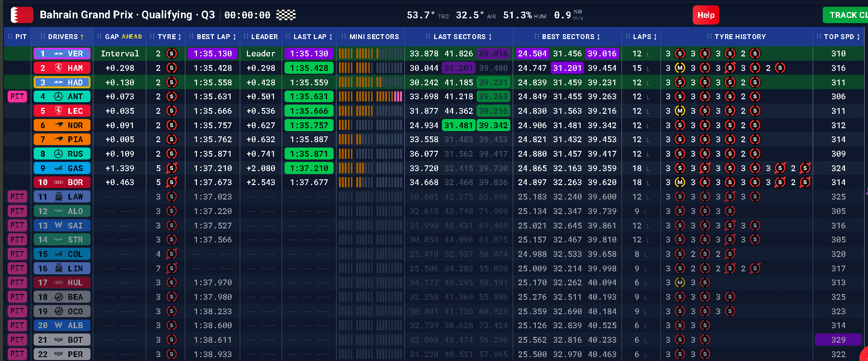The height and width of the screenshot is (361, 868).
Task: Click the purple 329 top speed cell
Action: click(x=838, y=340)
